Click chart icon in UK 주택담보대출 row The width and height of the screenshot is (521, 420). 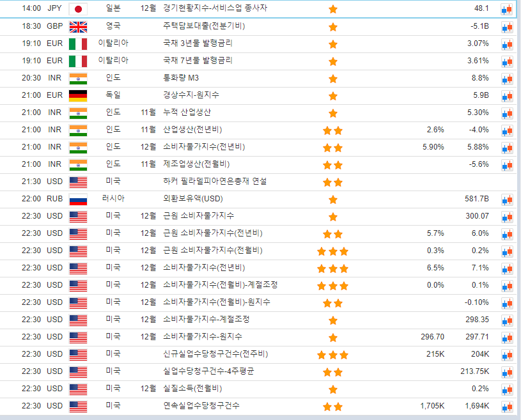tap(506, 27)
